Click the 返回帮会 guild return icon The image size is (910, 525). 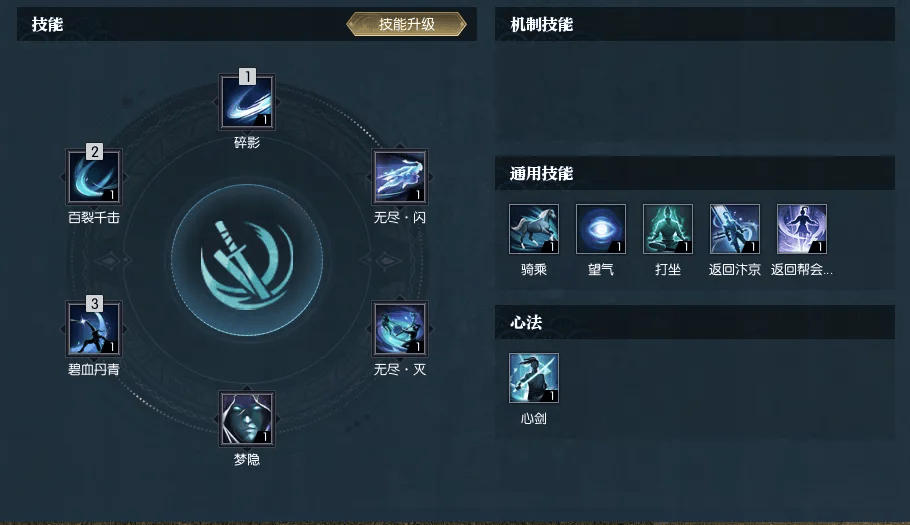tap(802, 229)
